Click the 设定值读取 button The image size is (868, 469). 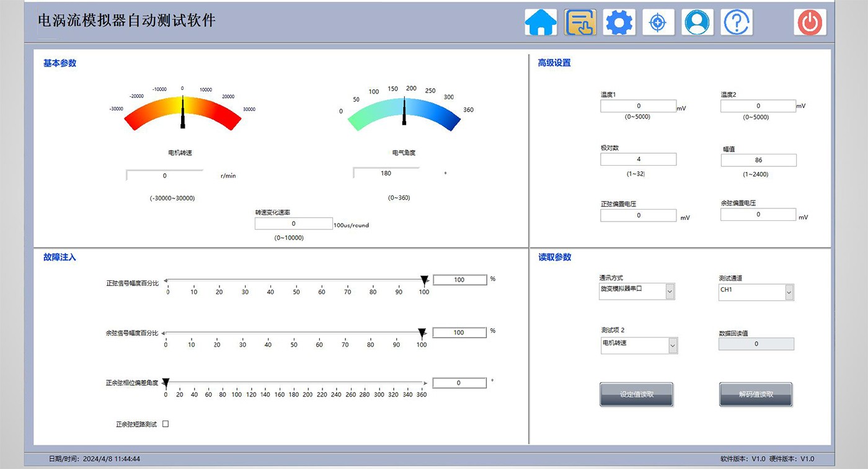tap(636, 395)
